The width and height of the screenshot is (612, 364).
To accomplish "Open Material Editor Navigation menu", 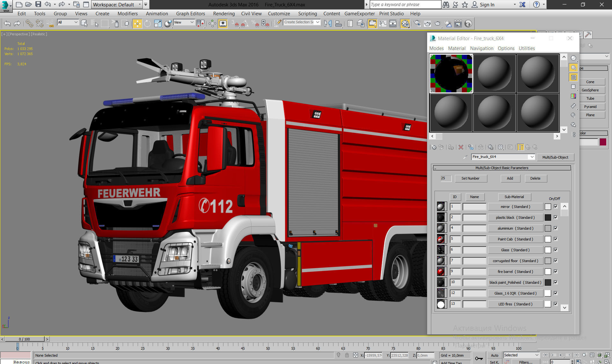I will [482, 48].
